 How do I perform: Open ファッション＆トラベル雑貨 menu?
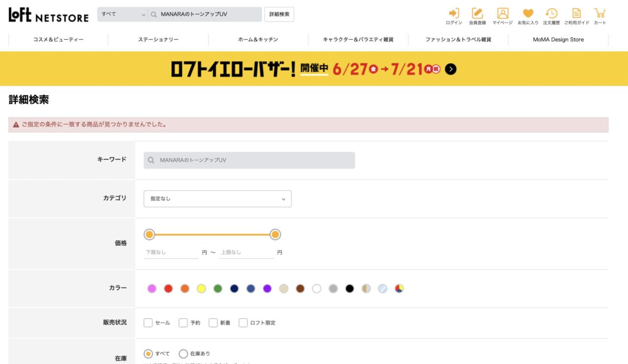(458, 40)
